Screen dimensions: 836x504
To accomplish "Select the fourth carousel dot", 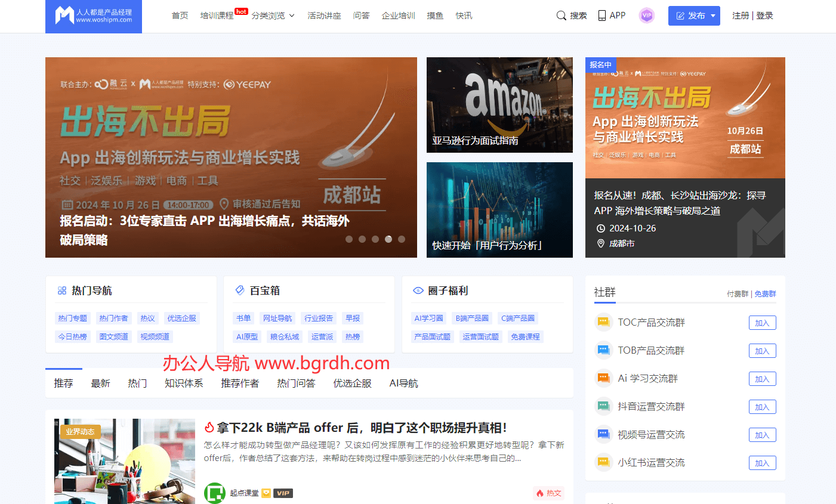I will point(388,239).
